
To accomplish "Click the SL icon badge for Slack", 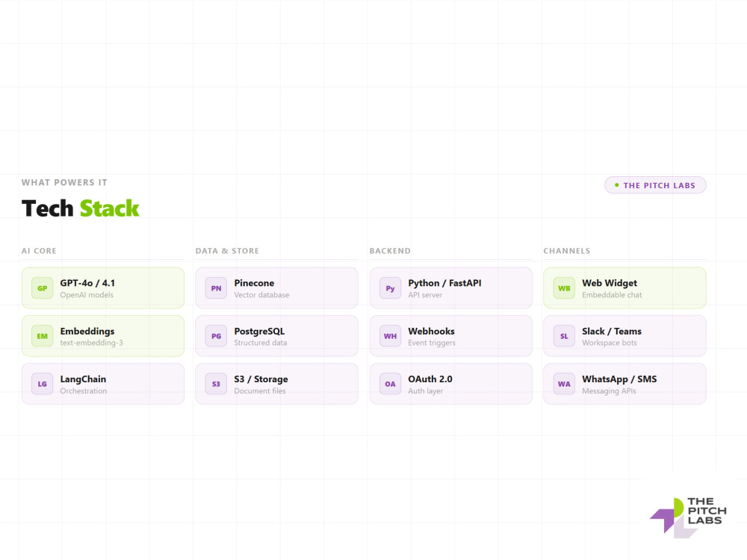I will pos(564,336).
